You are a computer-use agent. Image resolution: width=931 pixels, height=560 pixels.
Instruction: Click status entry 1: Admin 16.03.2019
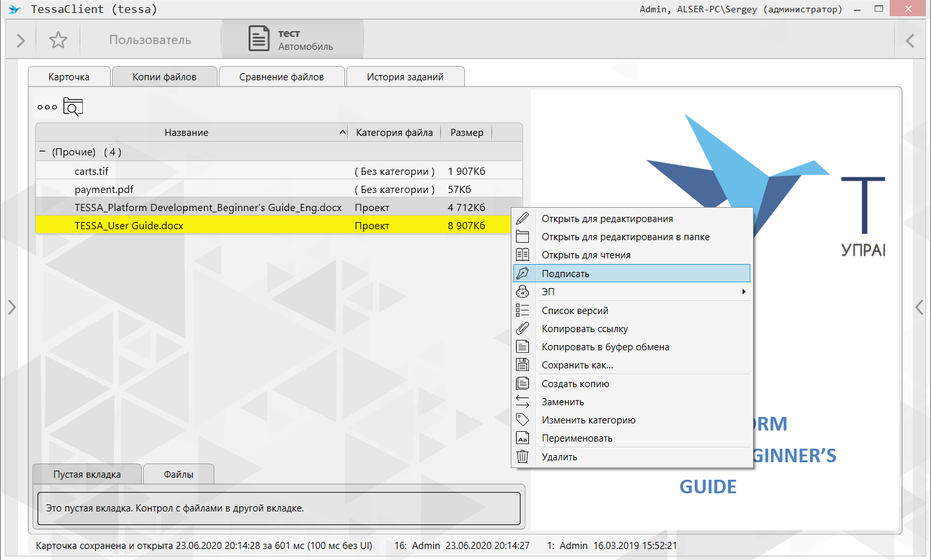(x=612, y=545)
